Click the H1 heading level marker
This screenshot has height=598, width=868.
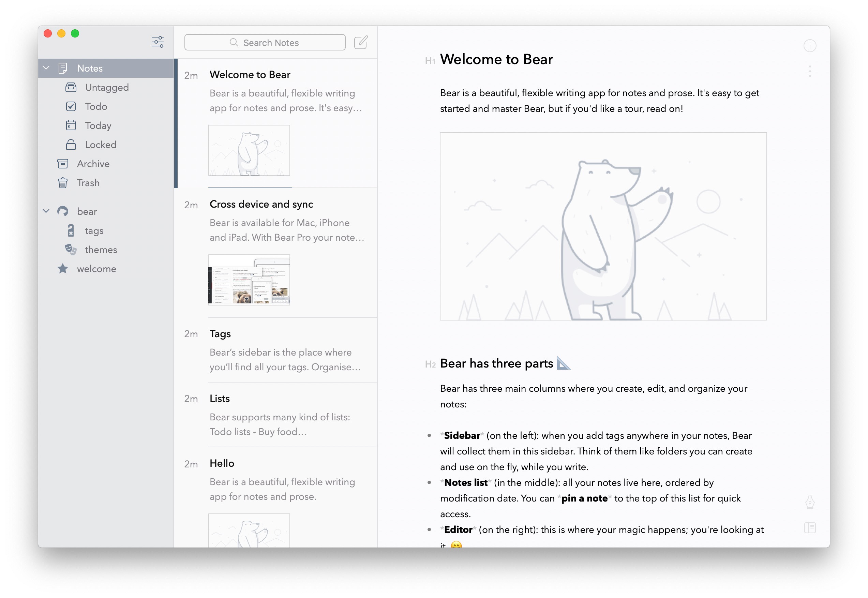430,61
